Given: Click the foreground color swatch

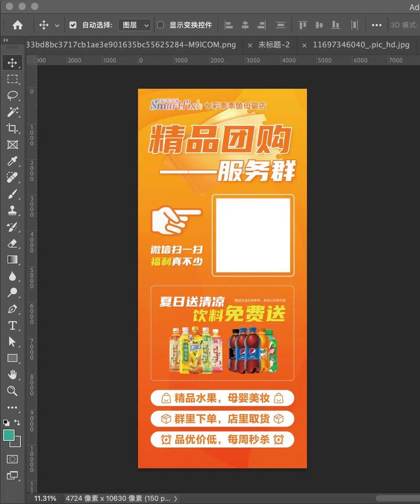Looking at the screenshot, I should (8, 436).
